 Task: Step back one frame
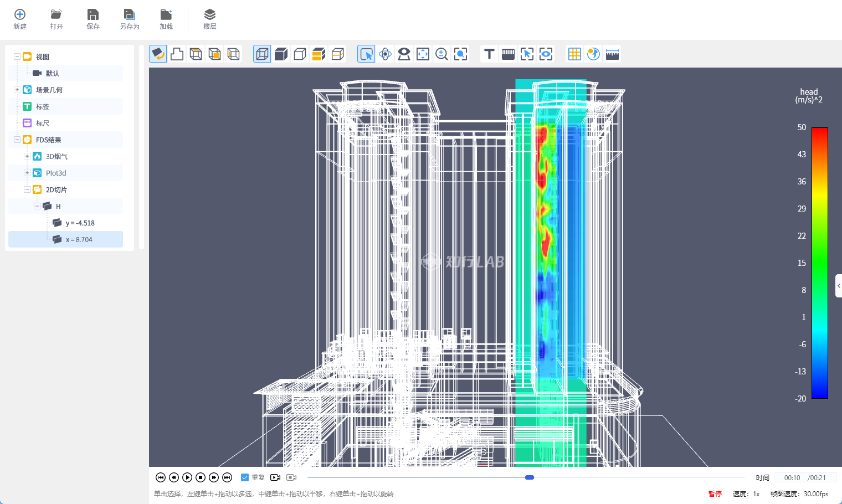174,477
